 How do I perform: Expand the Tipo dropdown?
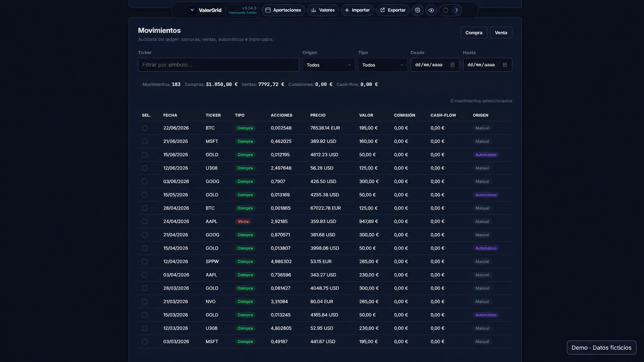[x=383, y=65]
